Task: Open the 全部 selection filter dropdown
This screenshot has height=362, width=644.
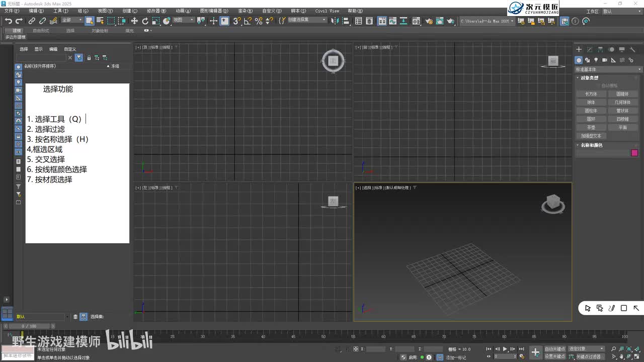Action: (x=72, y=20)
